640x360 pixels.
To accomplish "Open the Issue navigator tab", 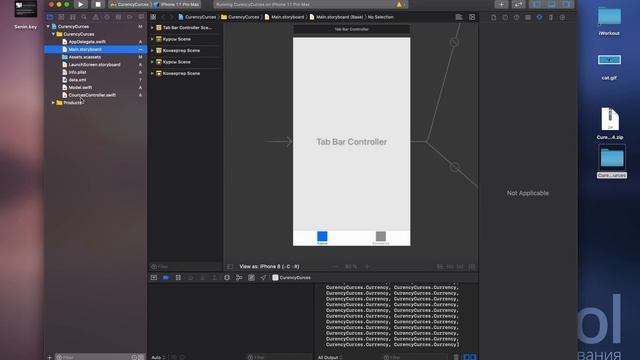I will pyautogui.click(x=96, y=17).
